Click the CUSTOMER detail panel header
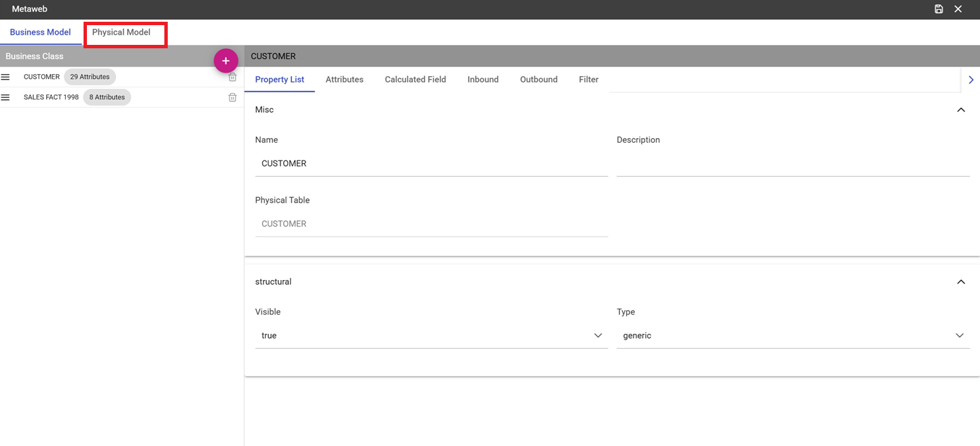980x446 pixels. point(612,56)
